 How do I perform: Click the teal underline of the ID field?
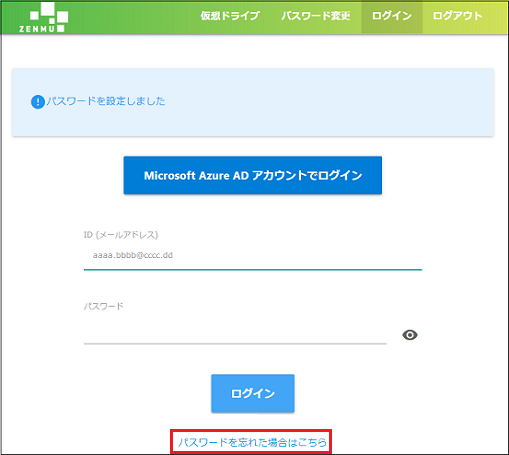tap(253, 269)
